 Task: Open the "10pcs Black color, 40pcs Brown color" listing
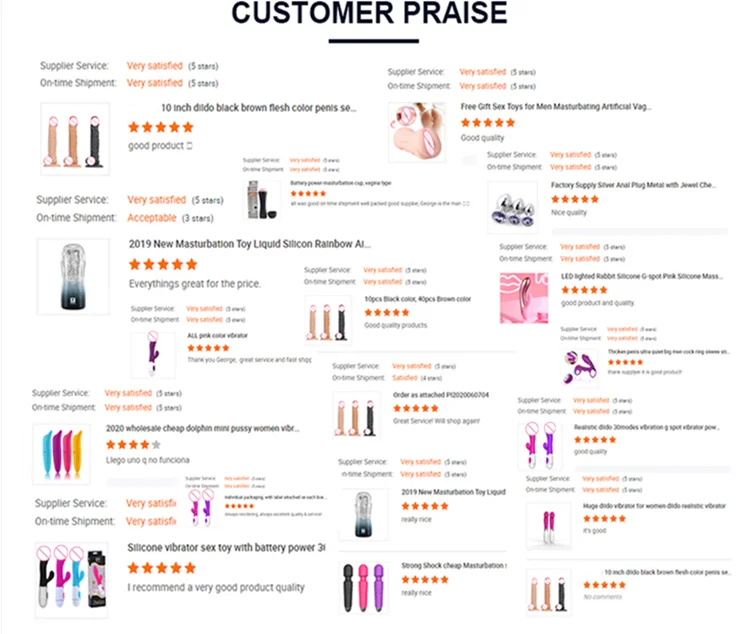(x=417, y=299)
